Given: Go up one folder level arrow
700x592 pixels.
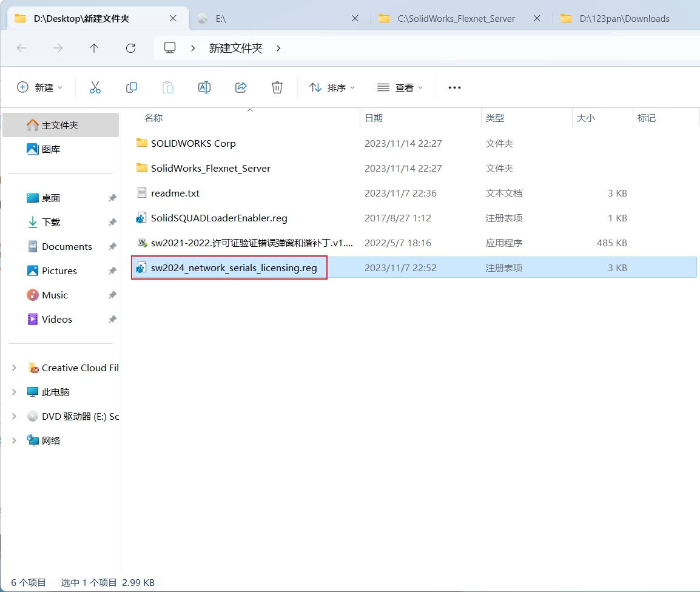Looking at the screenshot, I should (x=94, y=48).
